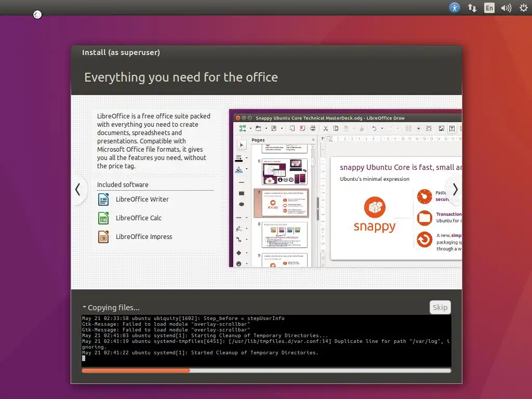Viewport: 532px width, 399px height.
Task: Click the LibreOffice Writer icon
Action: [x=103, y=199]
